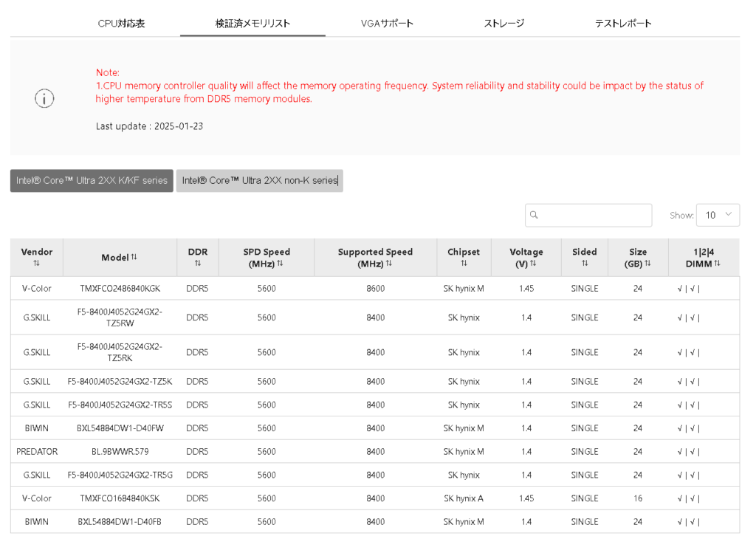Sort by DDR column arrows

click(198, 264)
